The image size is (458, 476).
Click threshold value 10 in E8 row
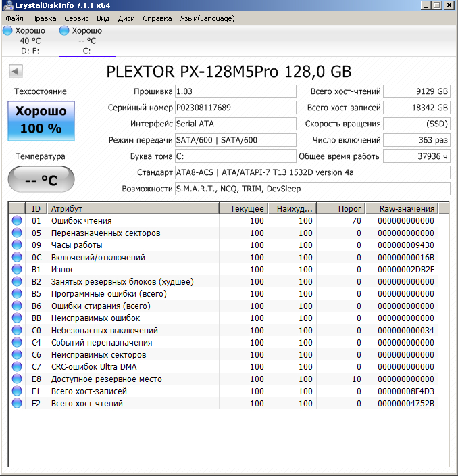click(357, 379)
